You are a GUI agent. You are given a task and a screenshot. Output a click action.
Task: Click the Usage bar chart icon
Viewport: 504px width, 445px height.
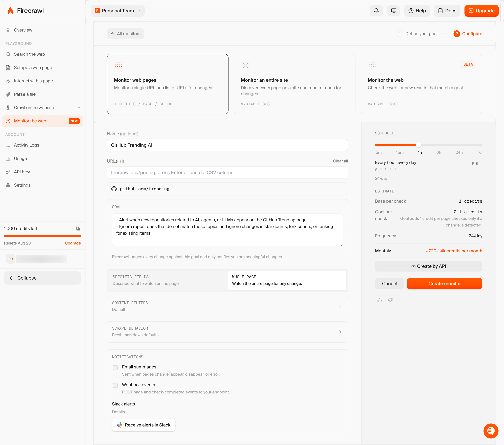click(x=8, y=158)
